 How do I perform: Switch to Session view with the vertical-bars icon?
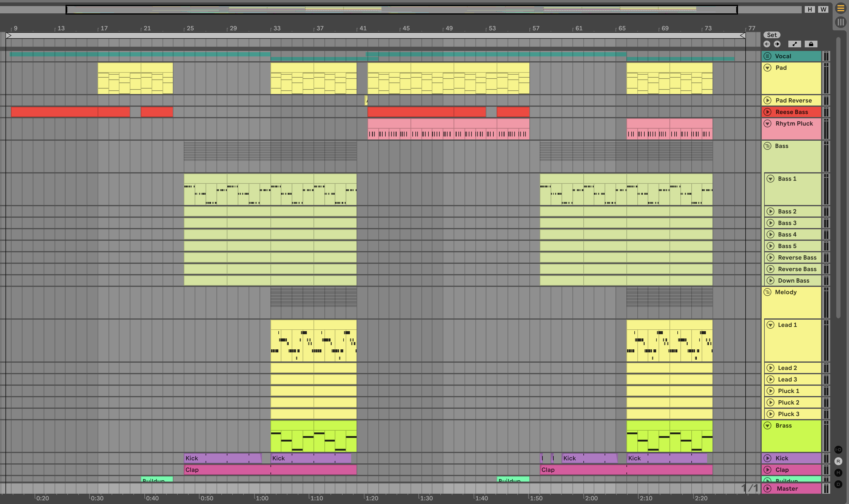point(841,22)
